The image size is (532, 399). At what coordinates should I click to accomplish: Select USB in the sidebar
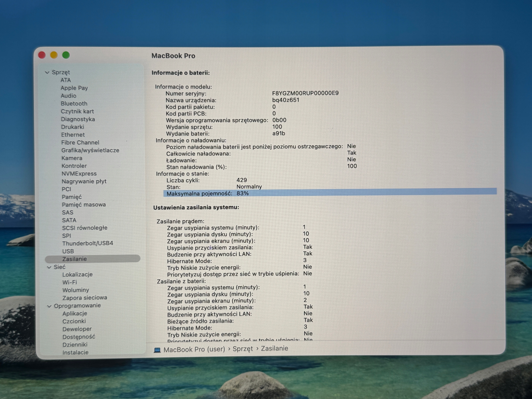[68, 251]
